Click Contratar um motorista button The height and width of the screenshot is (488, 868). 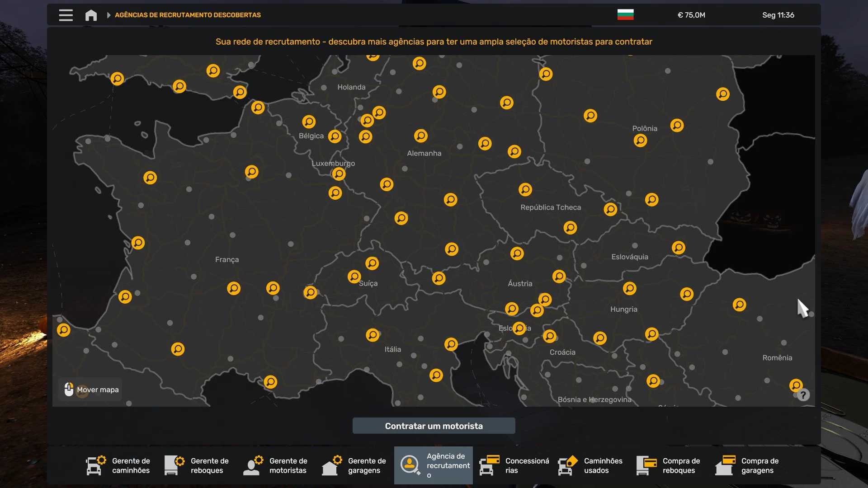pyautogui.click(x=434, y=426)
